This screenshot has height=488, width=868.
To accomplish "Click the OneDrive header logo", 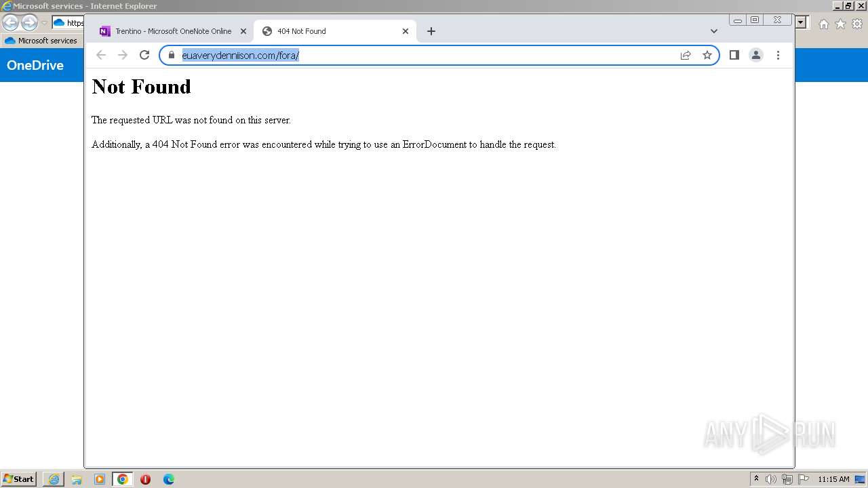I will (35, 65).
